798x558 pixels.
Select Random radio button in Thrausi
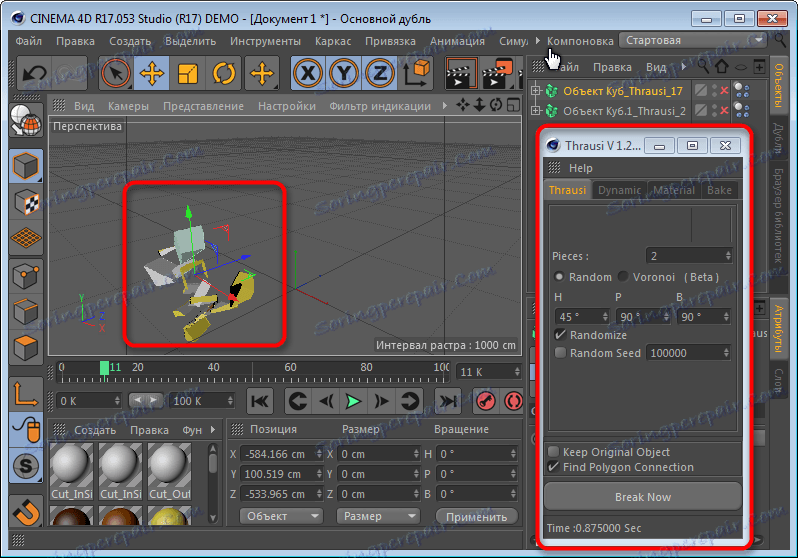[x=559, y=276]
